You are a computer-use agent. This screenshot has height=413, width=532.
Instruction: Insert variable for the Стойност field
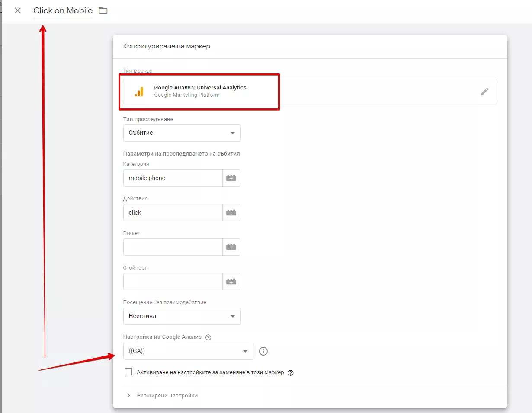pyautogui.click(x=231, y=282)
